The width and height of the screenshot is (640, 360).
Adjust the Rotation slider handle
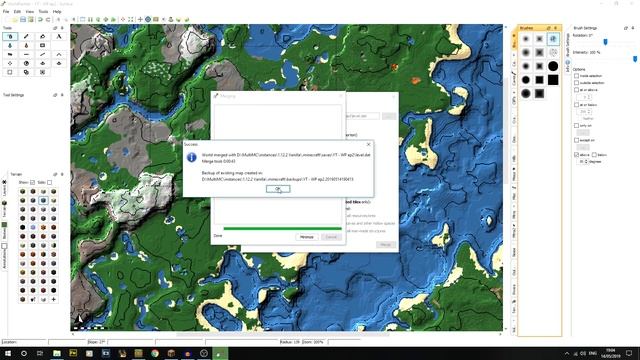coord(605,42)
